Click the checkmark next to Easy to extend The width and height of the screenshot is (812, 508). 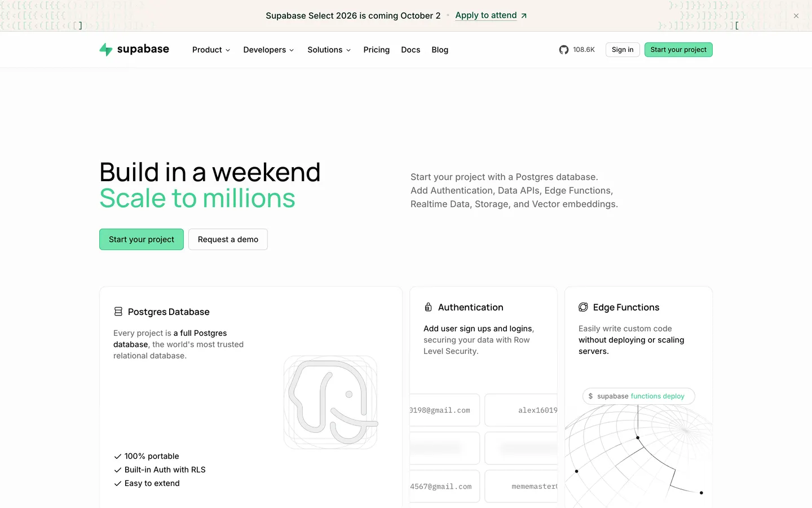pos(118,483)
